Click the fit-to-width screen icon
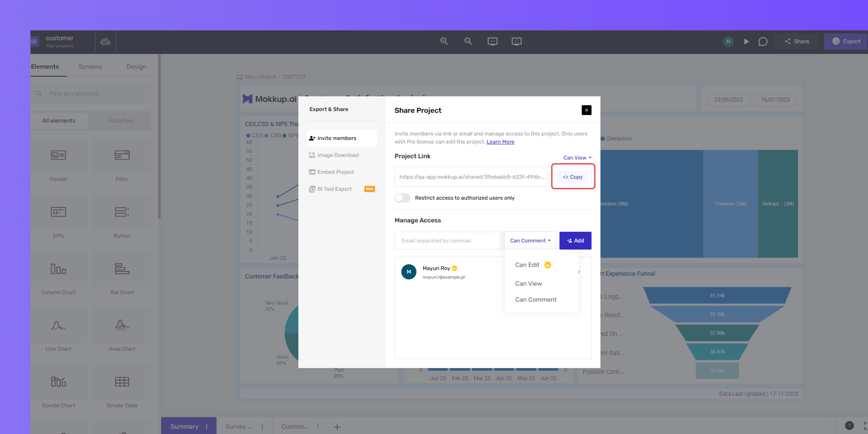The image size is (868, 434). click(492, 41)
